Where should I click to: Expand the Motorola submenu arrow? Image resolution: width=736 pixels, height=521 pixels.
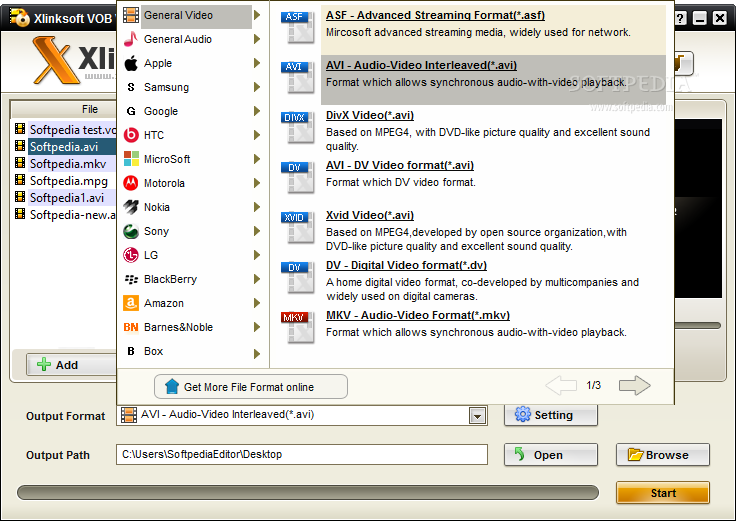click(x=257, y=183)
